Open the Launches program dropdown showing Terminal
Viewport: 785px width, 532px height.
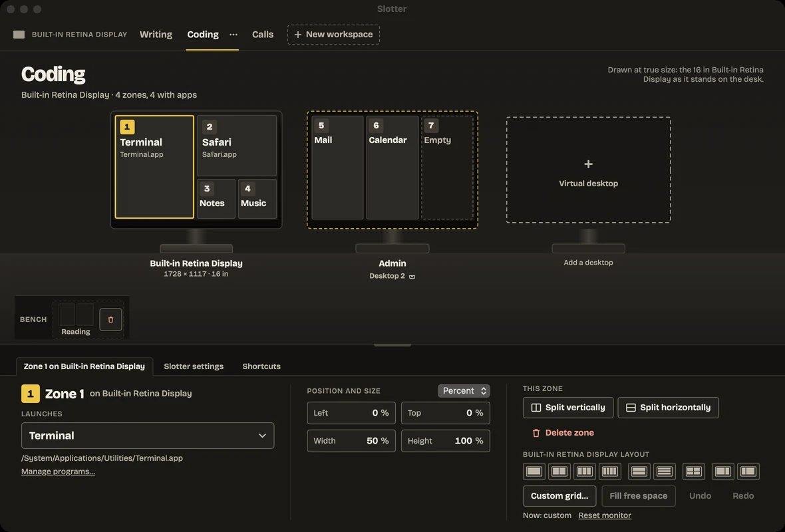148,436
